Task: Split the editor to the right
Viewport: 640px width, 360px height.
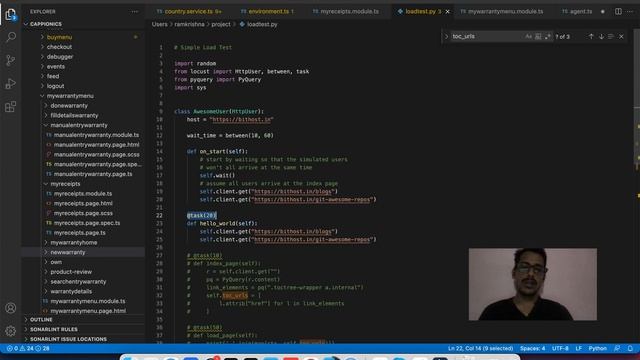Action: click(x=618, y=11)
